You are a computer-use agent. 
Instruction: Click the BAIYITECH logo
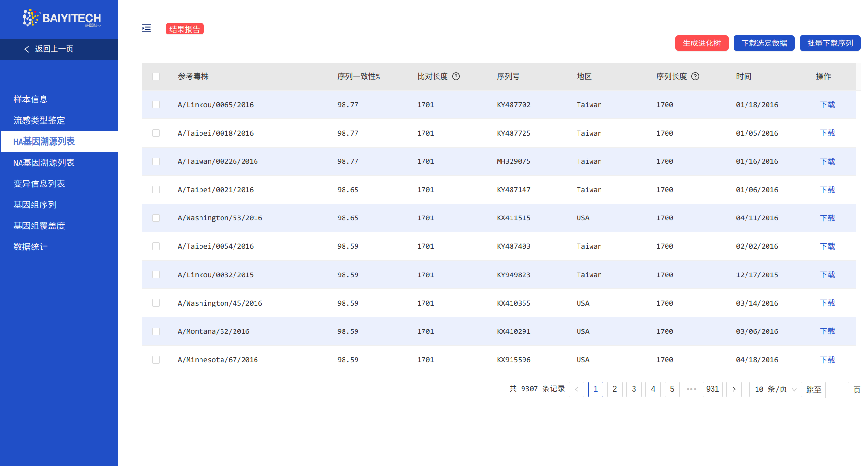62,18
